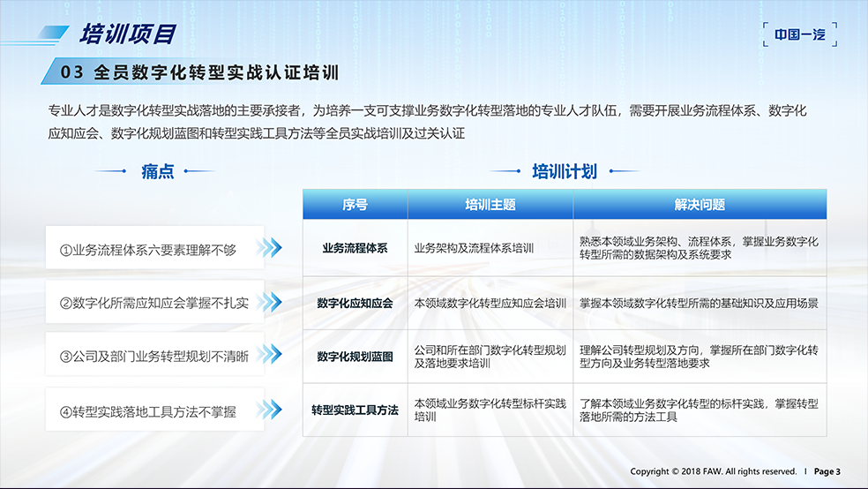Click the 培训主题 table header

coord(490,205)
